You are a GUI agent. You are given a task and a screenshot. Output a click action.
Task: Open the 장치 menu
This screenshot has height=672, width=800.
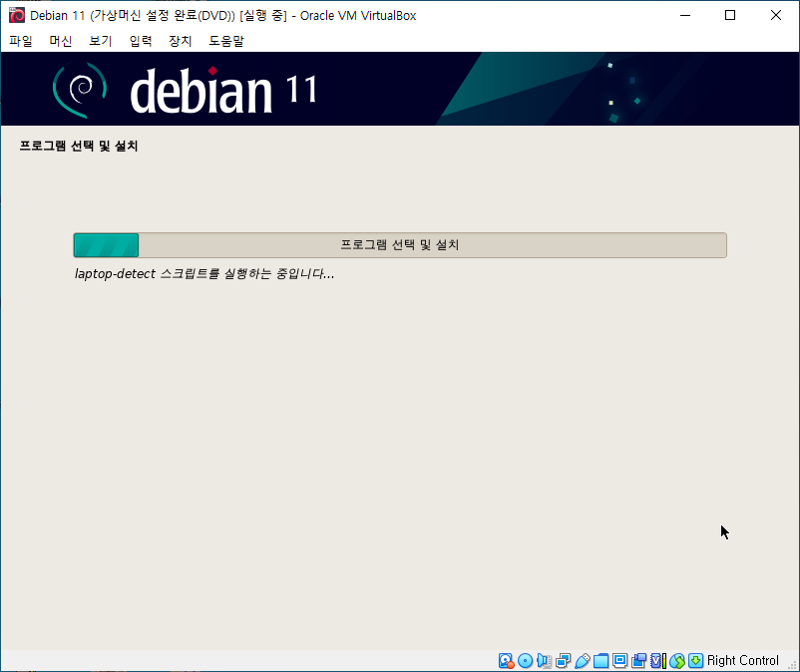click(x=181, y=41)
